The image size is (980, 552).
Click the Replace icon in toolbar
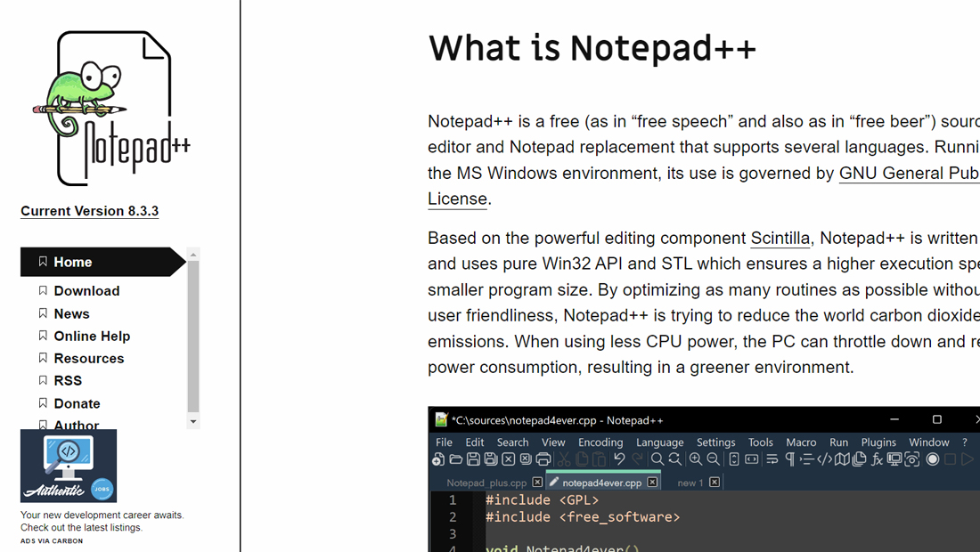(x=675, y=459)
